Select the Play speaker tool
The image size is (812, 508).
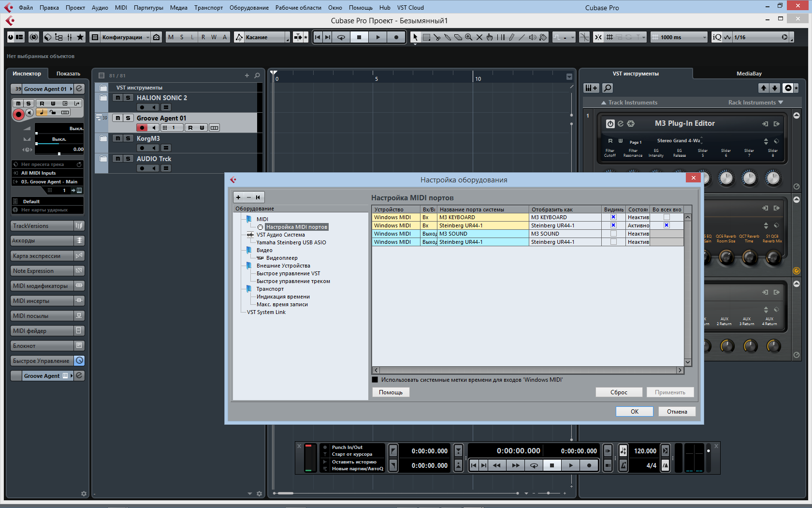[533, 37]
